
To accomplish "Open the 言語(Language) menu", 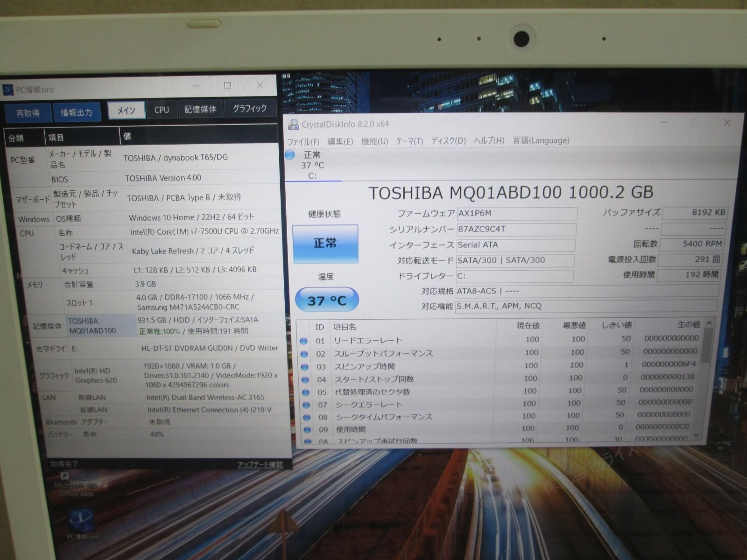I will coord(541,140).
